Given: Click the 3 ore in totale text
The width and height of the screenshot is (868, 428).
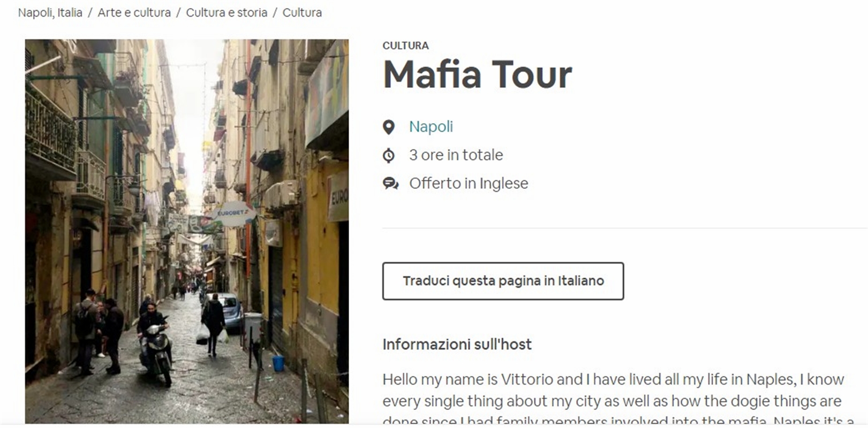Looking at the screenshot, I should coord(456,155).
